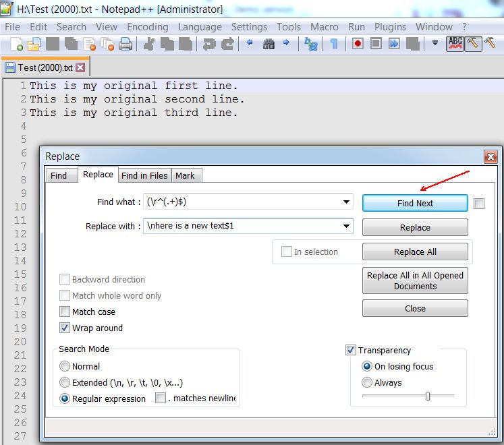Screen dimensions: 504x445
Task: Click the In selection checkbox
Action: point(286,251)
